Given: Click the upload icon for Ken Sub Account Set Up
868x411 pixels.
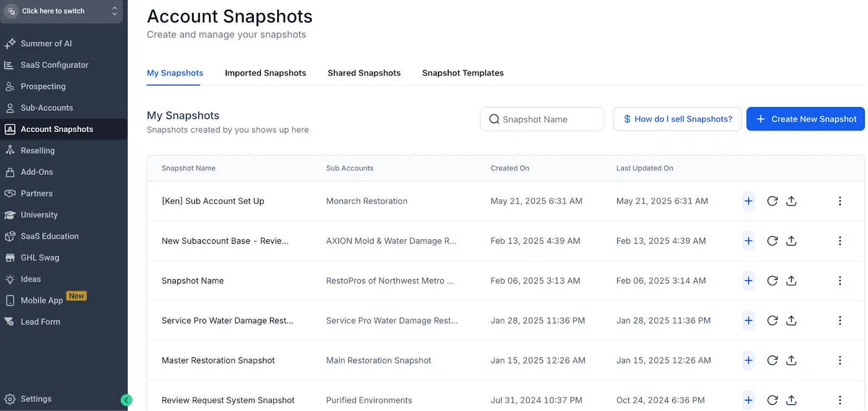Looking at the screenshot, I should 791,201.
